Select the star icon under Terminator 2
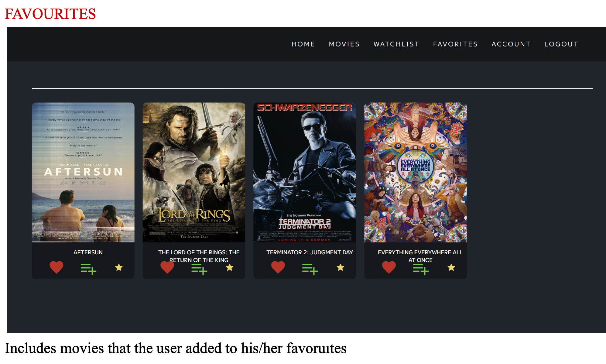 click(x=340, y=267)
